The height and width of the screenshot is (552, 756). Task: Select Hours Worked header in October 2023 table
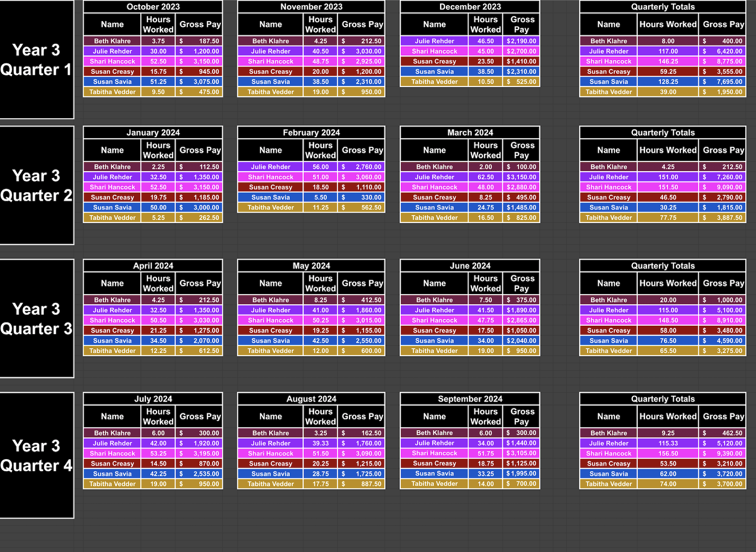tap(158, 24)
